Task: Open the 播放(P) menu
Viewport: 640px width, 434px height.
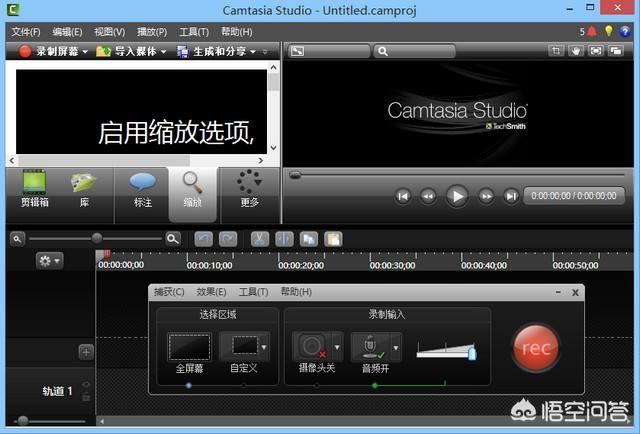Action: [x=152, y=32]
